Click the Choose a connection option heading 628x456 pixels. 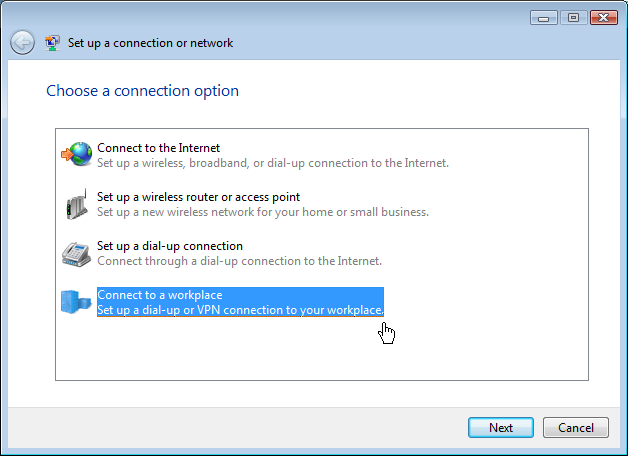click(143, 91)
